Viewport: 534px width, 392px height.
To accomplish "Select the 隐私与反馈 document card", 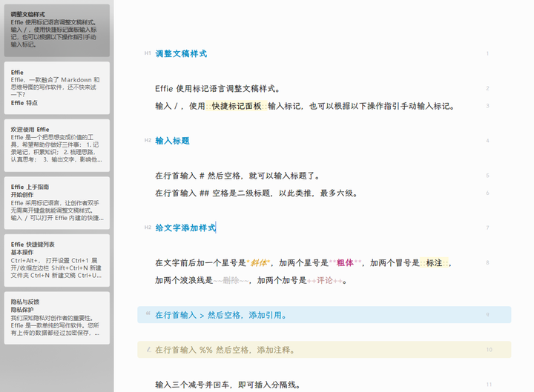I will pyautogui.click(x=57, y=318).
